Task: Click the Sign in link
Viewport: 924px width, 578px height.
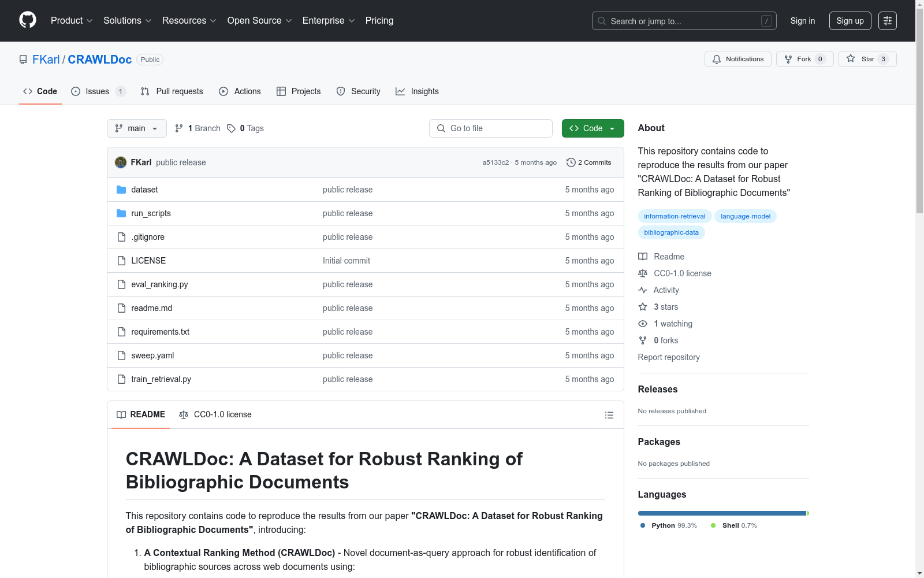Action: point(803,21)
